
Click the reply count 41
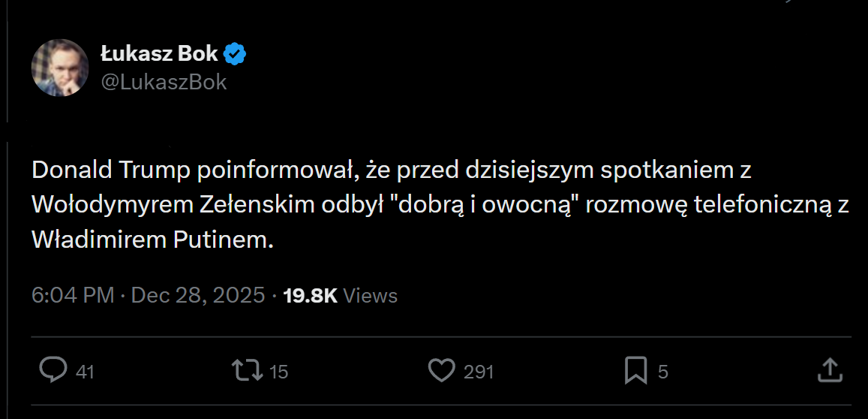(85, 372)
